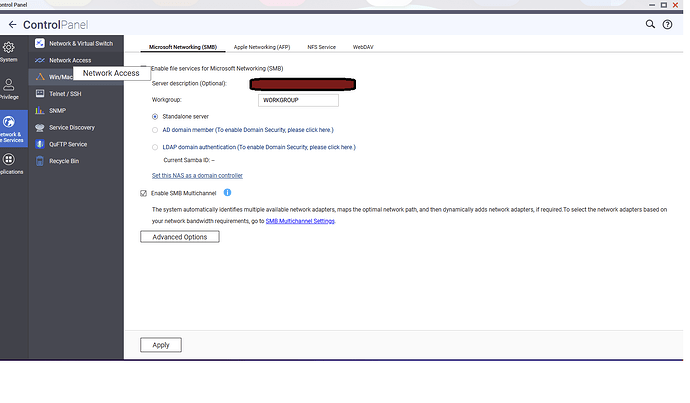Switch to the NFS Service tab
The image size is (690, 403).
click(x=321, y=46)
